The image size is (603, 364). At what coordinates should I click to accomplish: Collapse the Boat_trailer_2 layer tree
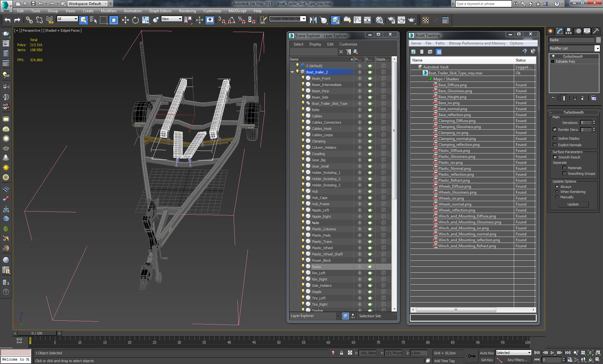tap(292, 72)
